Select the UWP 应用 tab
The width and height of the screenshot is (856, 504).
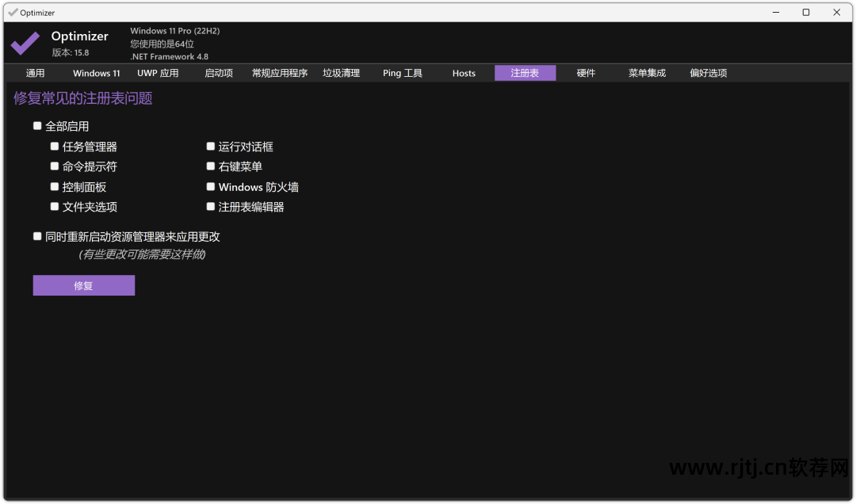pos(158,73)
